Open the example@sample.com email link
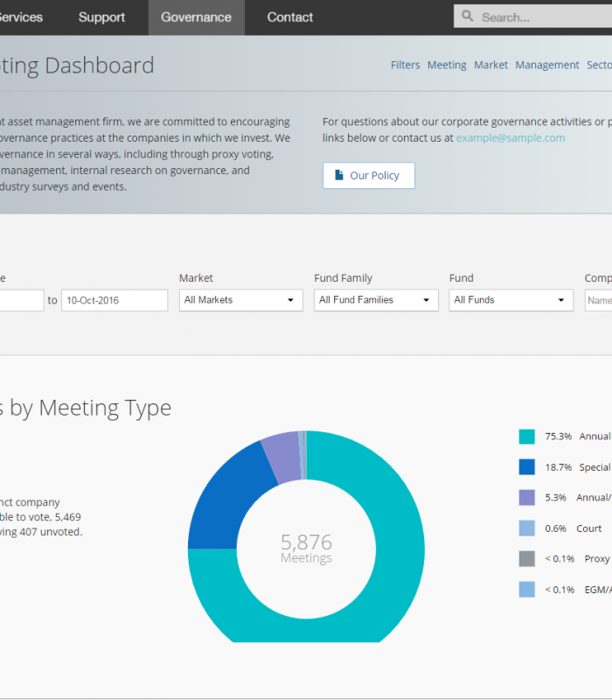 (510, 137)
